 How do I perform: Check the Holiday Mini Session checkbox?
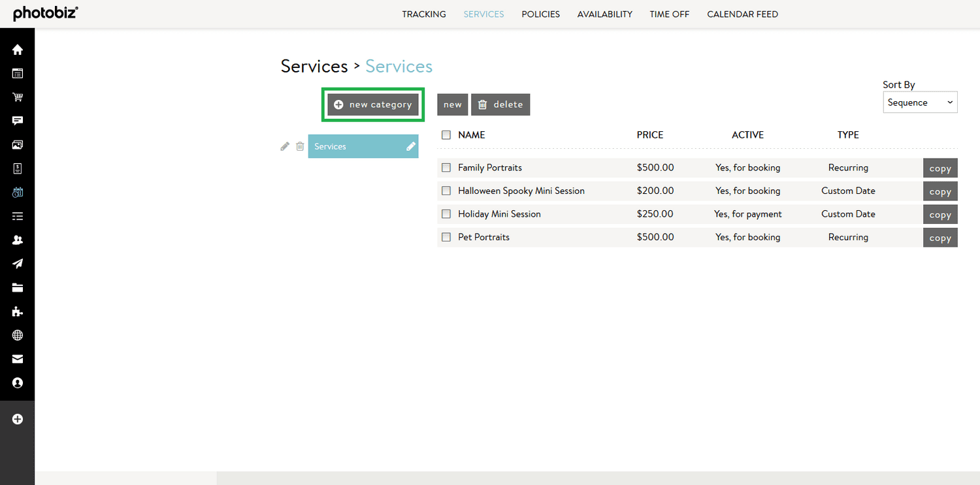click(446, 213)
